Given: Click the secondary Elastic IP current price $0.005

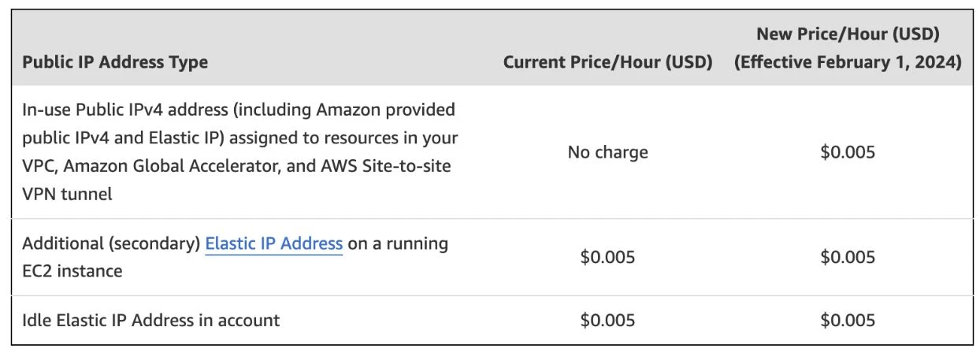Looking at the screenshot, I should pyautogui.click(x=607, y=258).
